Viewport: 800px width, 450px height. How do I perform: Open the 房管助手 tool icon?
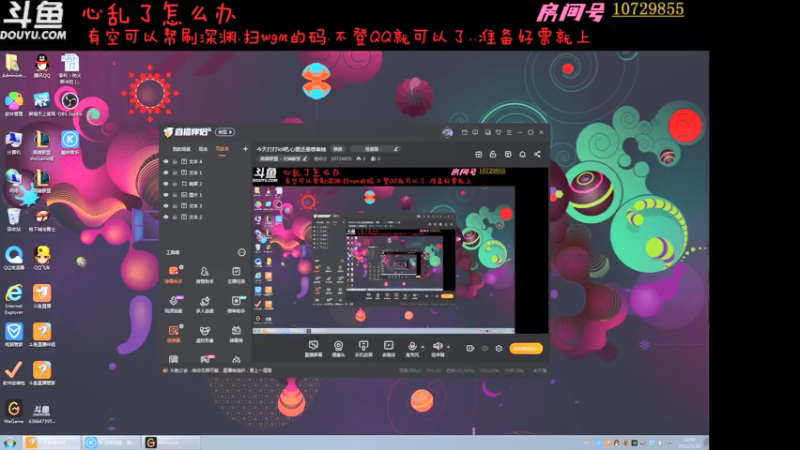point(205,274)
